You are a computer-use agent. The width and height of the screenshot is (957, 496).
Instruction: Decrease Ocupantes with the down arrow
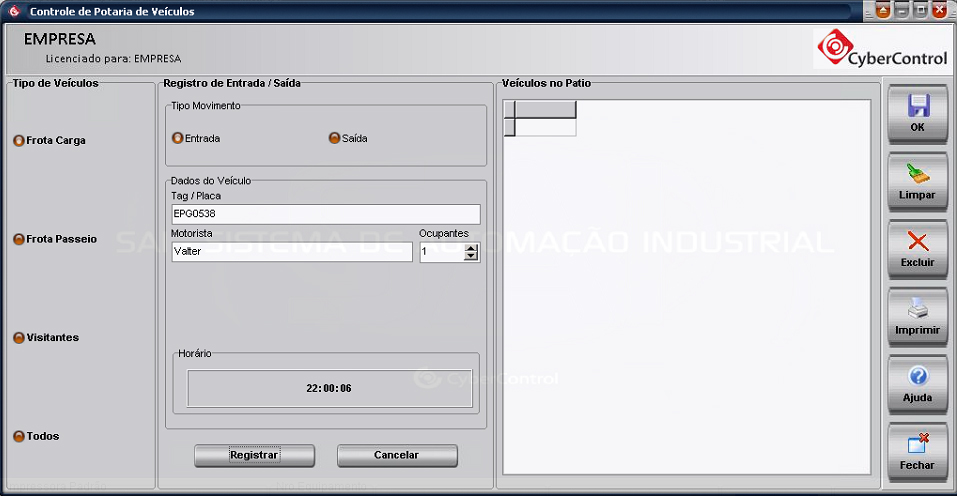471,257
